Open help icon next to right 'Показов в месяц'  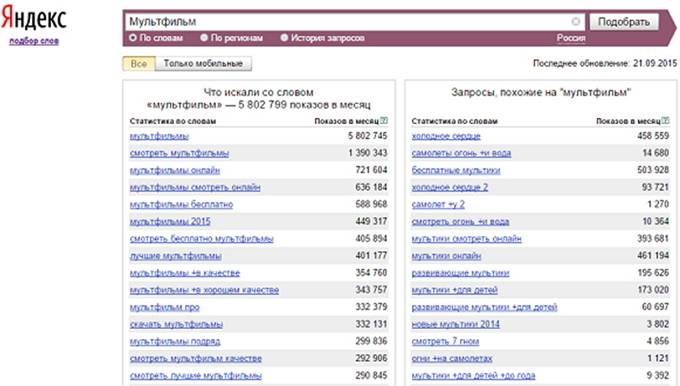point(666,121)
